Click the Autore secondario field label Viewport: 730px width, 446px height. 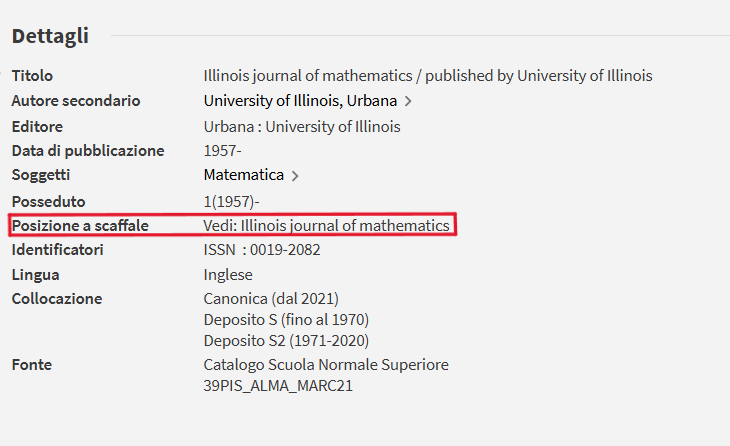coord(76,101)
